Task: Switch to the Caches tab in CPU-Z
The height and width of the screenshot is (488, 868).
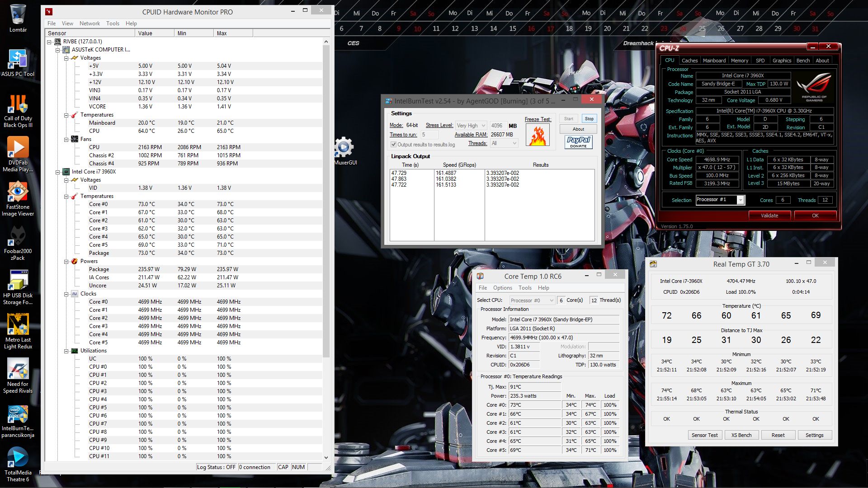Action: click(689, 61)
